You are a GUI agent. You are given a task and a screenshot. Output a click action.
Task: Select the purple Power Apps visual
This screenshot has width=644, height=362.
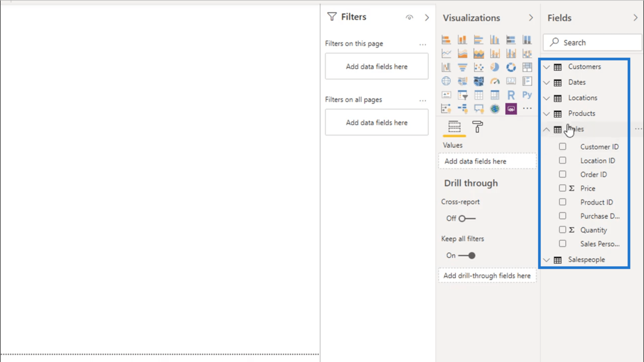[x=511, y=109]
